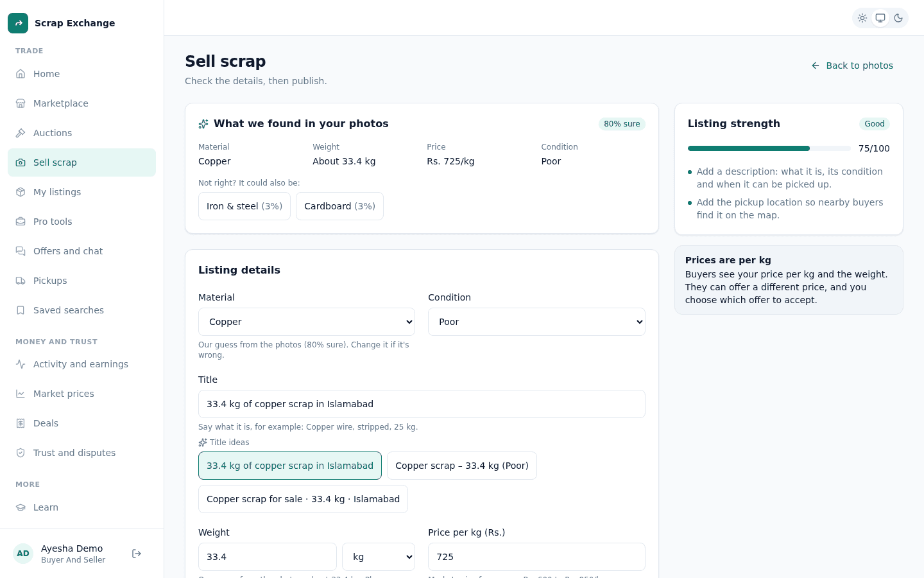
Task: Click the Learn graduation cap icon
Action: [21, 507]
